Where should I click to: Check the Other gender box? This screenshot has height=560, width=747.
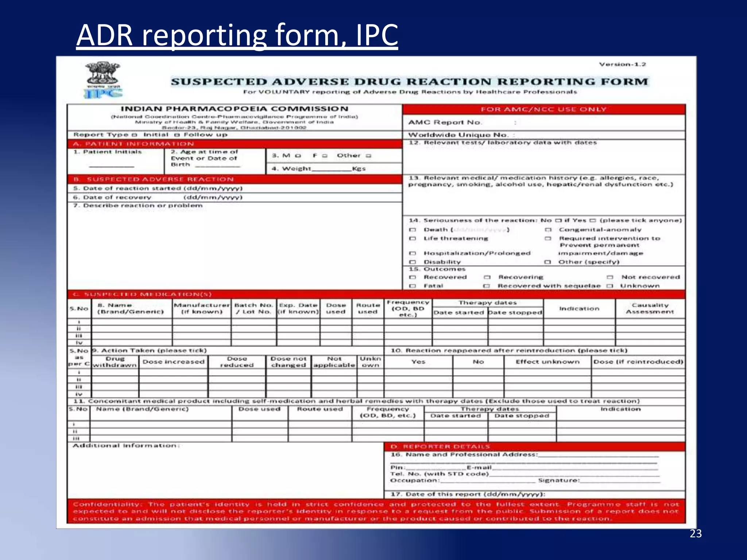point(369,156)
